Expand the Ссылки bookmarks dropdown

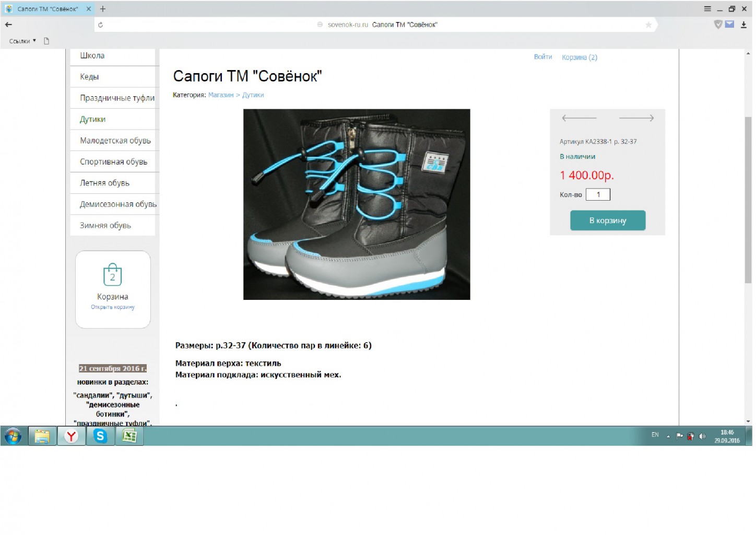[x=22, y=41]
